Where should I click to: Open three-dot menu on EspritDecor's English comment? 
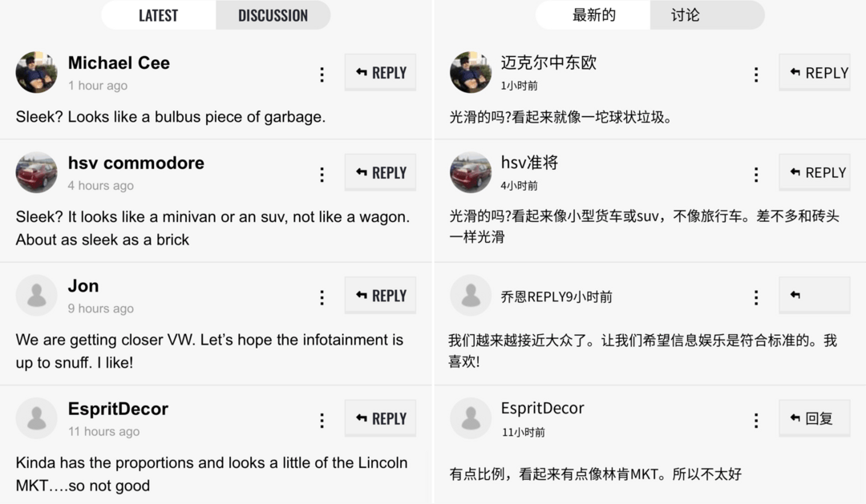(x=322, y=421)
